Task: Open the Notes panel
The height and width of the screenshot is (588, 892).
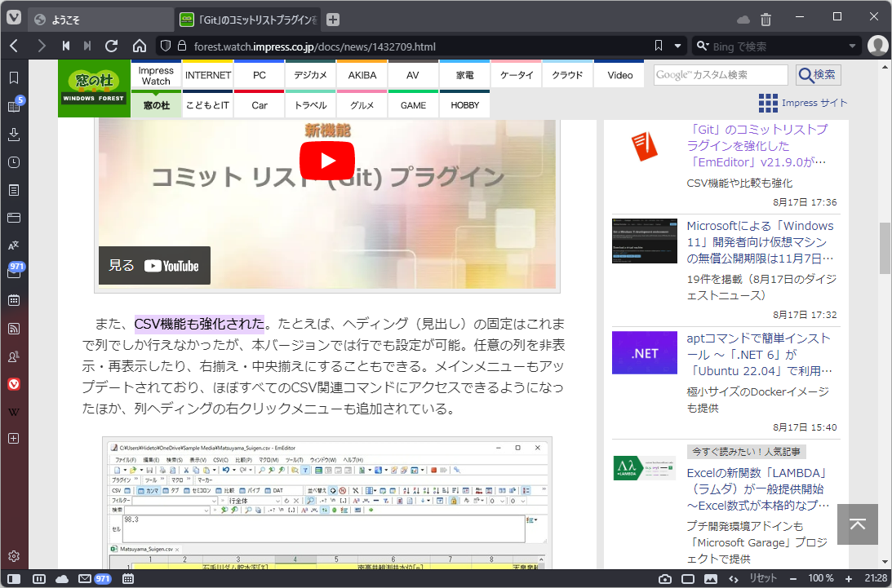Action: point(13,189)
